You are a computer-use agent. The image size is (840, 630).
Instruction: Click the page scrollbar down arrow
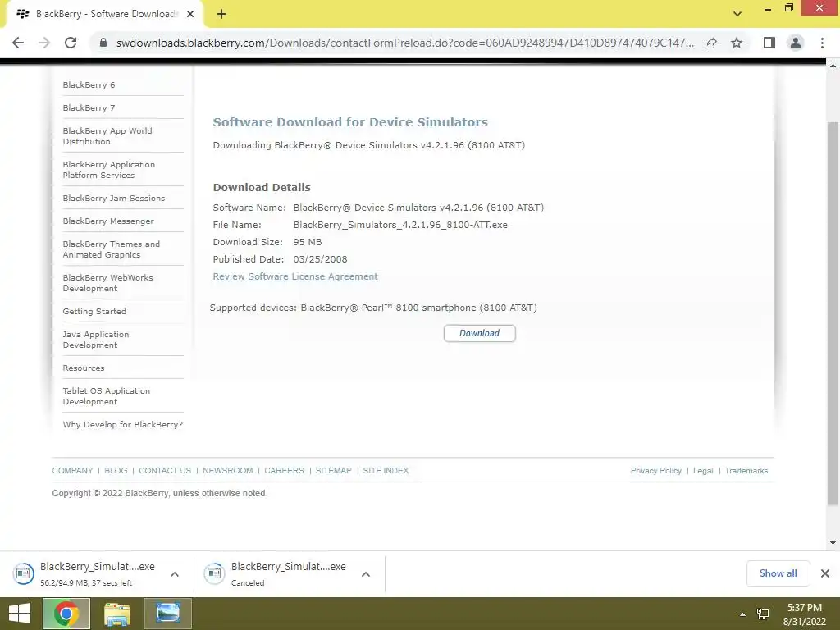point(833,543)
